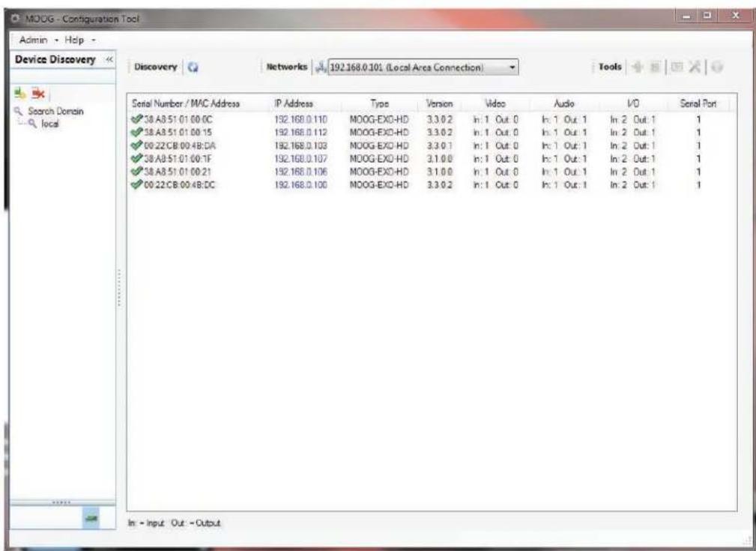Click checkmark icon for device 38:A8:51:01:00:21

(x=136, y=171)
